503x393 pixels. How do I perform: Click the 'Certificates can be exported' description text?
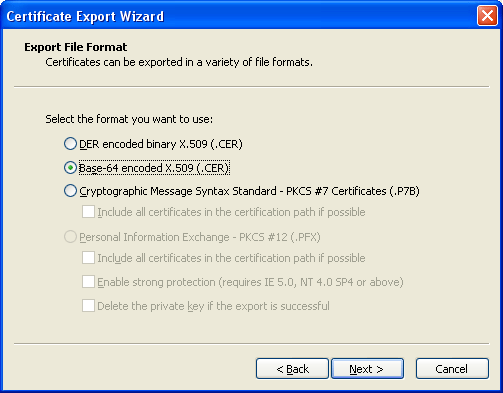click(179, 62)
